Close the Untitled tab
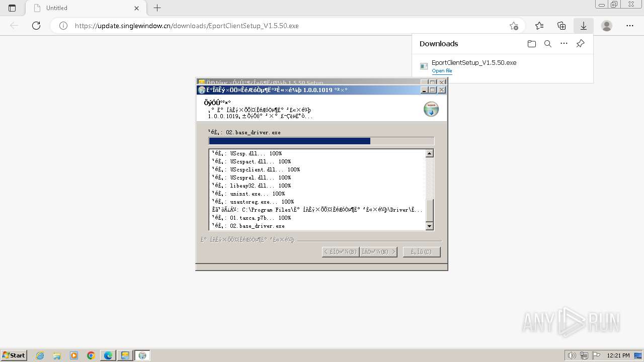The image size is (644, 362). [x=137, y=8]
